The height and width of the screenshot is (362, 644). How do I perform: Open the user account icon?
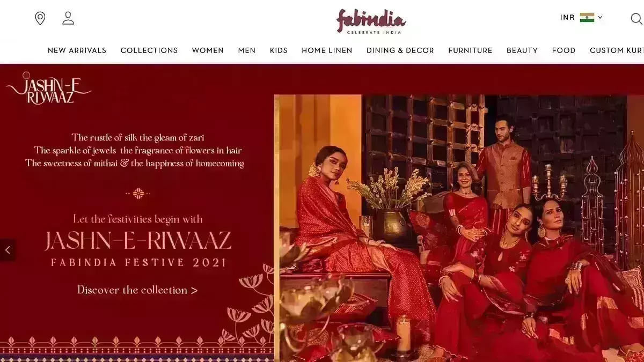pyautogui.click(x=68, y=18)
